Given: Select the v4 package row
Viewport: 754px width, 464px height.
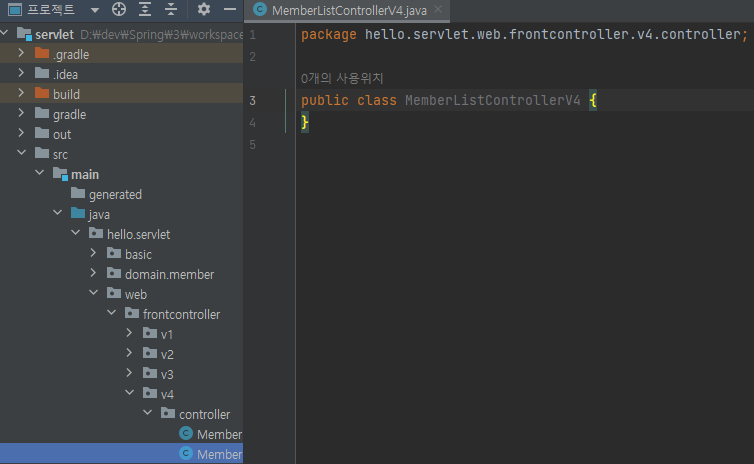Looking at the screenshot, I should (x=121, y=394).
